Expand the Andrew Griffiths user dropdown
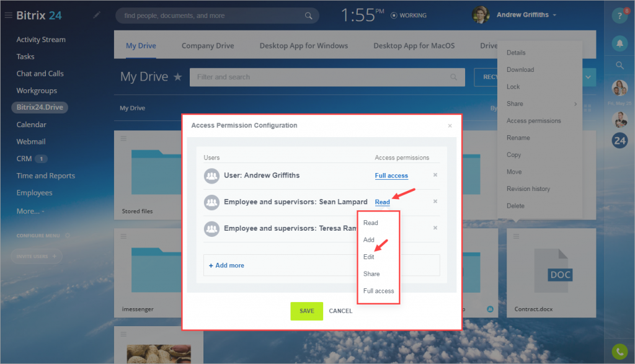The width and height of the screenshot is (635, 364). point(554,15)
